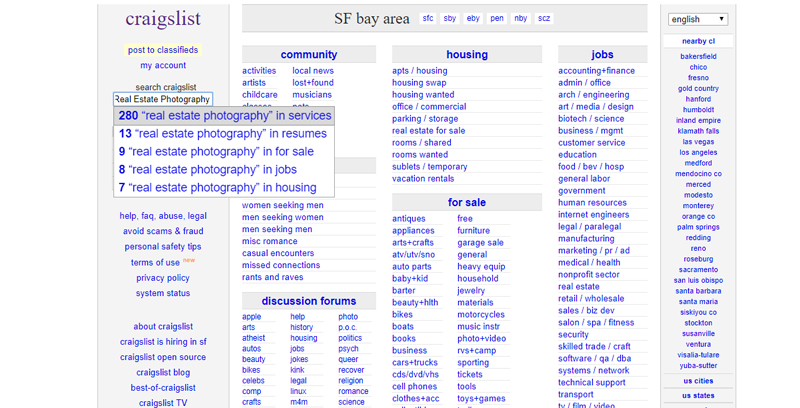Open the furniture category
This screenshot has height=408, width=800.
point(473,231)
